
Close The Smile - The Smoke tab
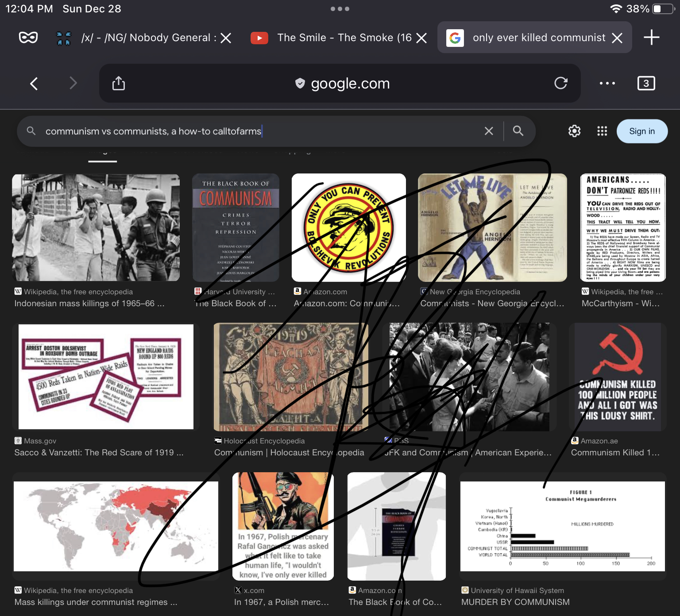pyautogui.click(x=422, y=38)
